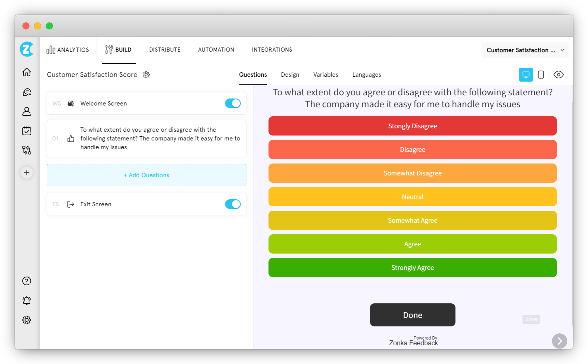Image resolution: width=588 pixels, height=364 pixels.
Task: Open the help question mark menu
Action: (x=27, y=281)
